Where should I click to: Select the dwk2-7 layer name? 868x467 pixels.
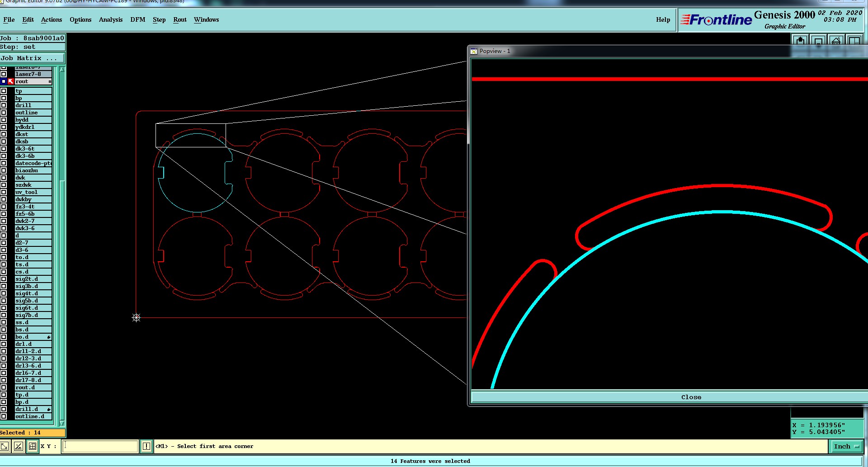click(33, 221)
